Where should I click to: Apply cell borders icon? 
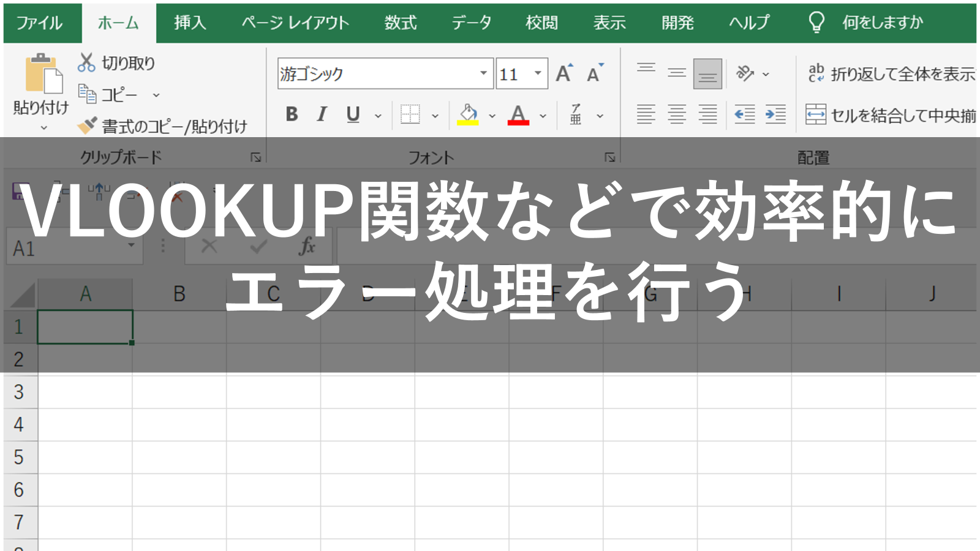[410, 114]
